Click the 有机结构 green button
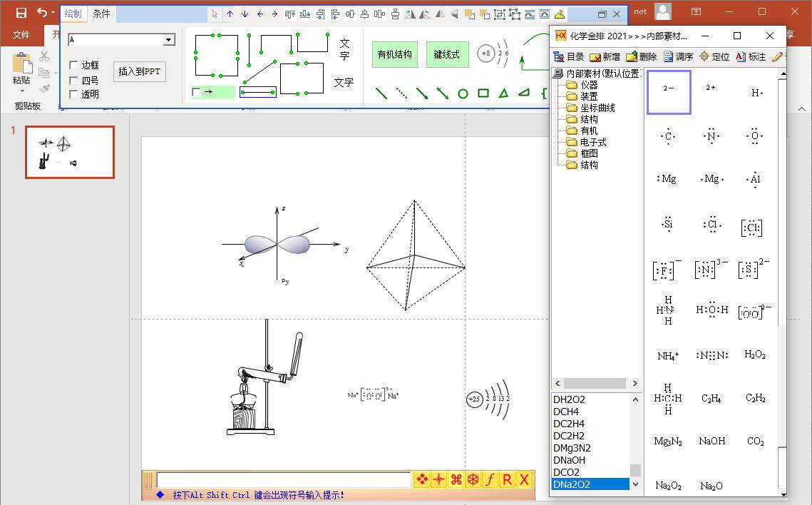 pyautogui.click(x=395, y=54)
